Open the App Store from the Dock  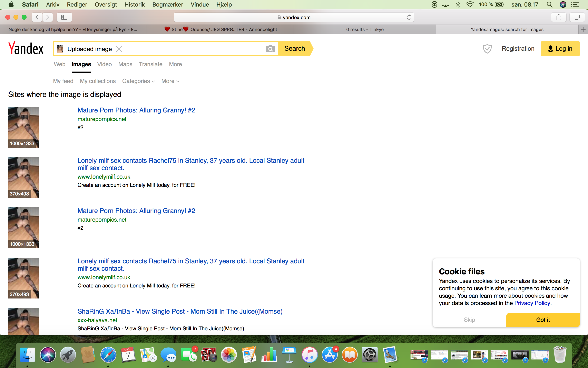(x=330, y=355)
